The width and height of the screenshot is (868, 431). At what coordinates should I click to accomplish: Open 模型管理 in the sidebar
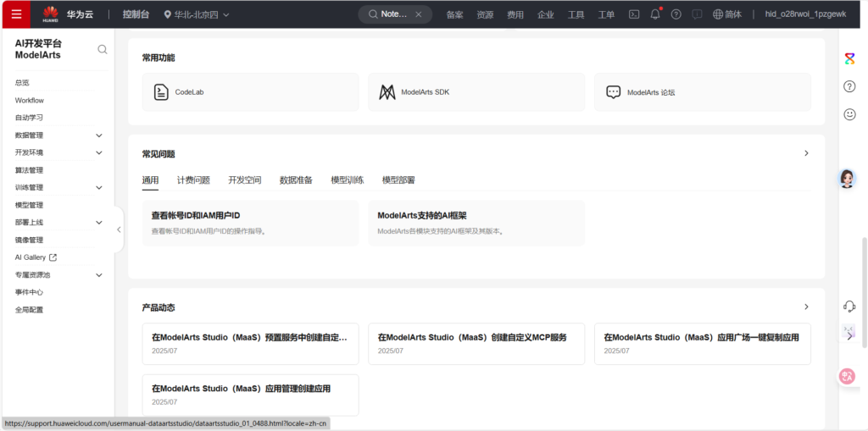(x=29, y=205)
